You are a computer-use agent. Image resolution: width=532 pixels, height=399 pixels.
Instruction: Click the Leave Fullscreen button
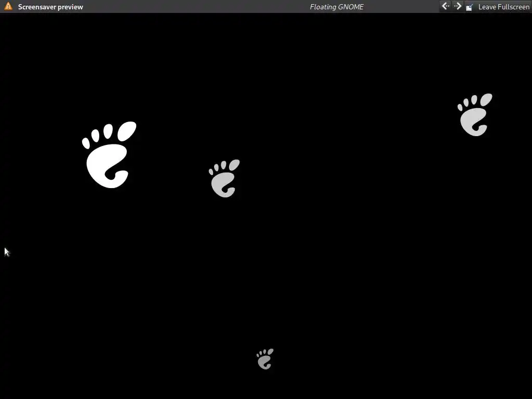(497, 7)
